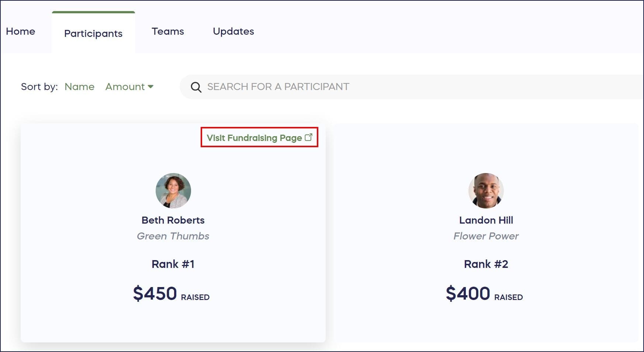Click the Landon Hill name
The image size is (644, 352).
[486, 220]
